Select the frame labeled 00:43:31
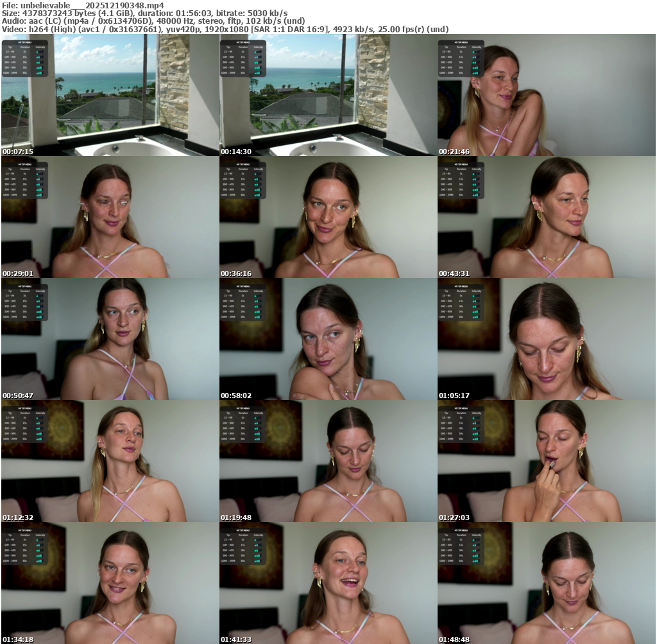The image size is (657, 644). [546, 217]
